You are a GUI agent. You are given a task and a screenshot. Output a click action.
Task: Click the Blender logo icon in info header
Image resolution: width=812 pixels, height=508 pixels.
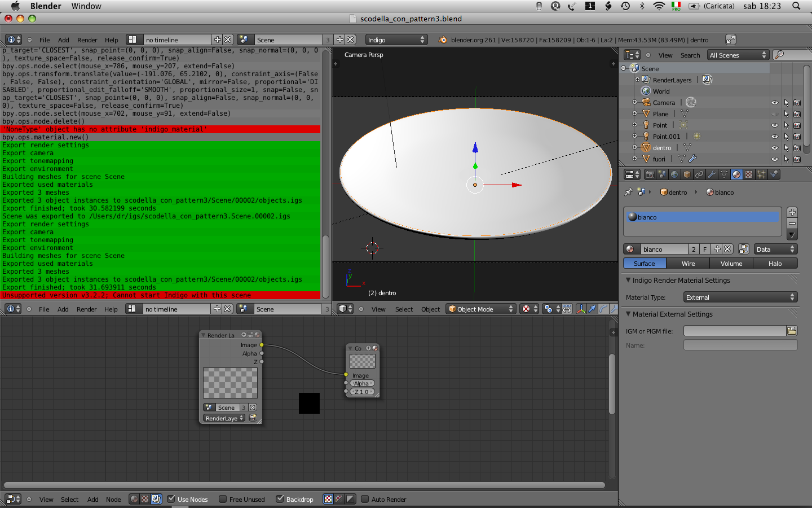[x=443, y=40]
